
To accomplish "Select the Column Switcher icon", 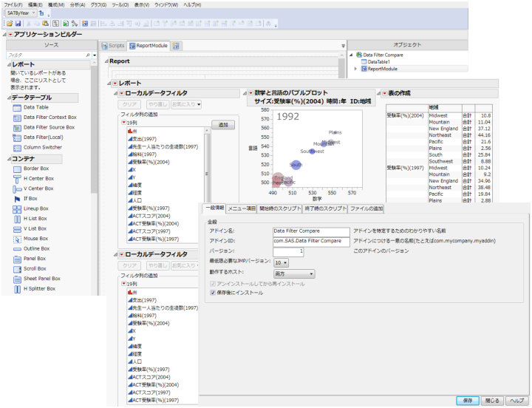I will pyautogui.click(x=17, y=148).
